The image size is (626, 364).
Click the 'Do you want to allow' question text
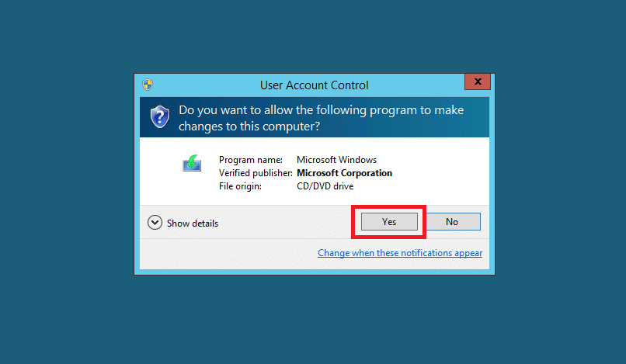[x=321, y=110]
